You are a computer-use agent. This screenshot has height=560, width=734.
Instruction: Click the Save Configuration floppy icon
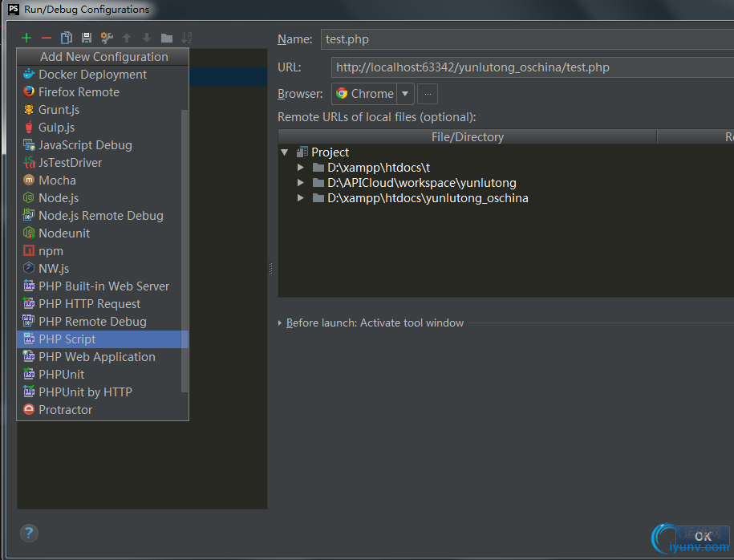[x=86, y=38]
